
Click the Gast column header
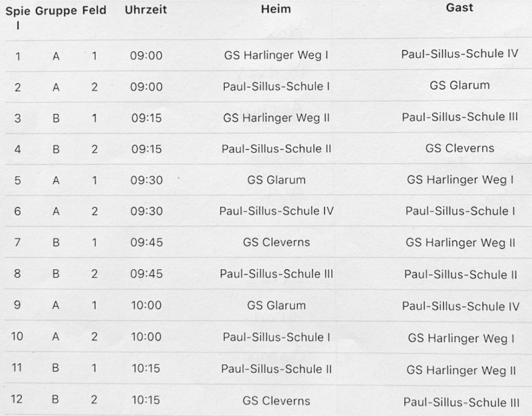pos(460,9)
